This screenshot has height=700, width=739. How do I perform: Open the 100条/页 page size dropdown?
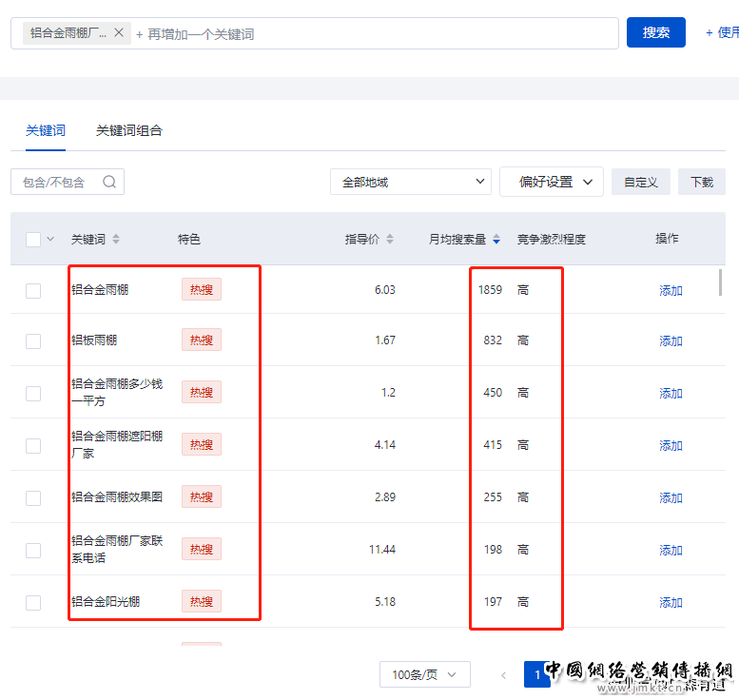coord(424,675)
